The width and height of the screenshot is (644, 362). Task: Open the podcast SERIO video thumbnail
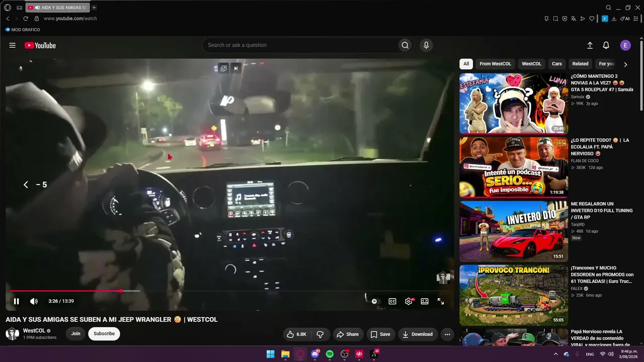pos(514,167)
